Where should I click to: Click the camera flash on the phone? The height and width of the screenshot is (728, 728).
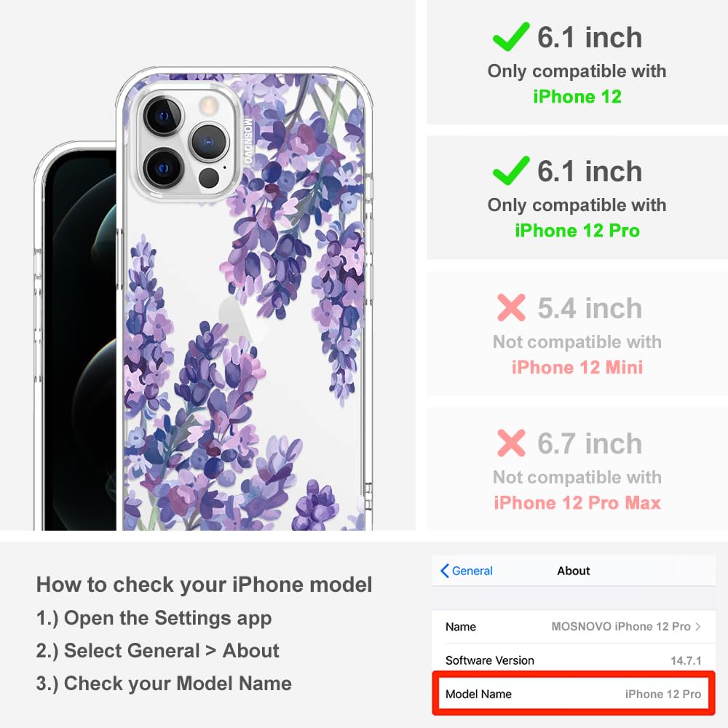(x=208, y=105)
